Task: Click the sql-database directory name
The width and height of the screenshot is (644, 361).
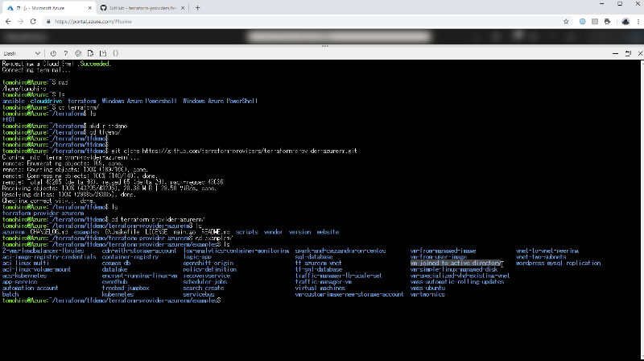Action: tap(314, 257)
